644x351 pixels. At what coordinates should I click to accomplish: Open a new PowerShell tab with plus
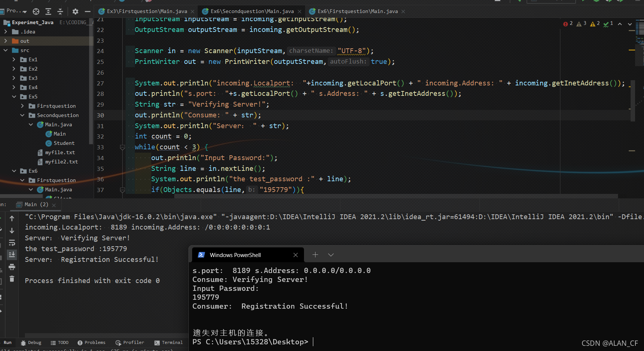point(315,255)
